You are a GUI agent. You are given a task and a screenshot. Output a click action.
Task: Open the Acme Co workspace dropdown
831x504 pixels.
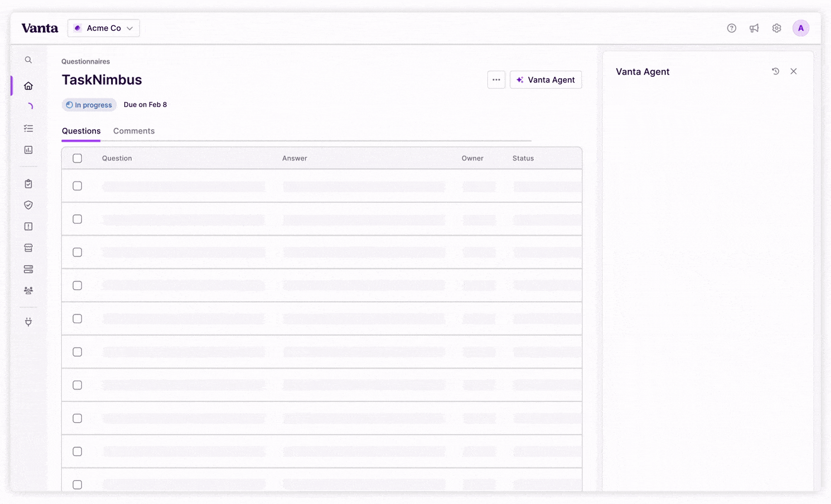pos(104,28)
